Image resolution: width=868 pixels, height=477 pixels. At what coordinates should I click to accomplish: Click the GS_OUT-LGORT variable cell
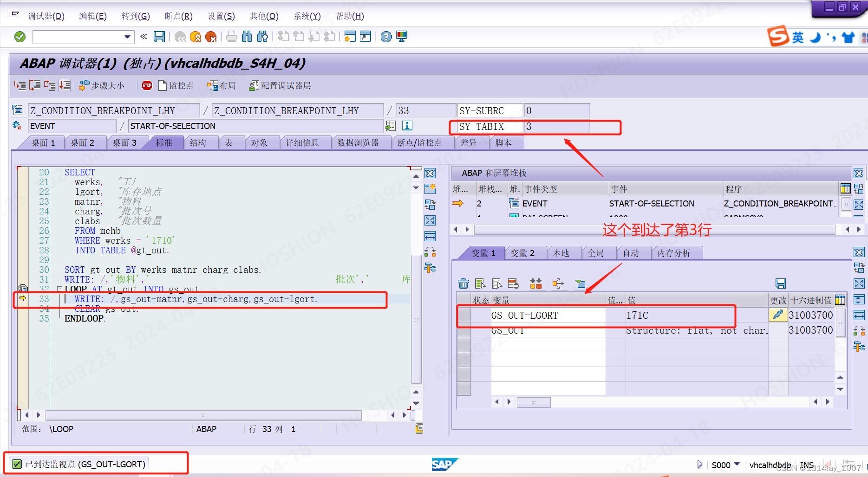click(x=548, y=315)
